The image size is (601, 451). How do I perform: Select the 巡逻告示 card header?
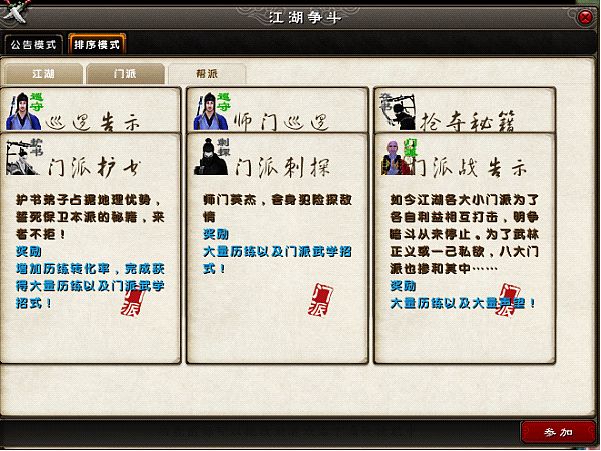point(90,110)
